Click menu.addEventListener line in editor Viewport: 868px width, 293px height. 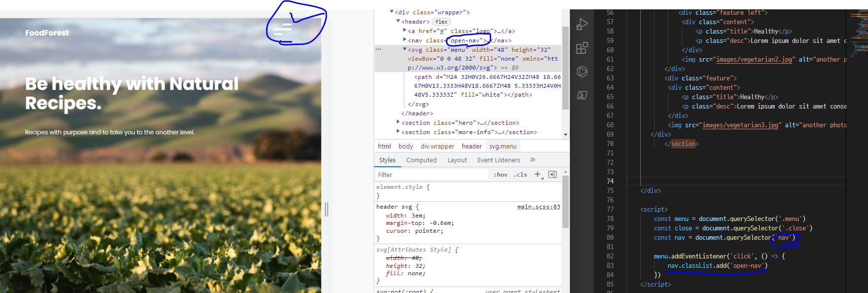pos(720,256)
